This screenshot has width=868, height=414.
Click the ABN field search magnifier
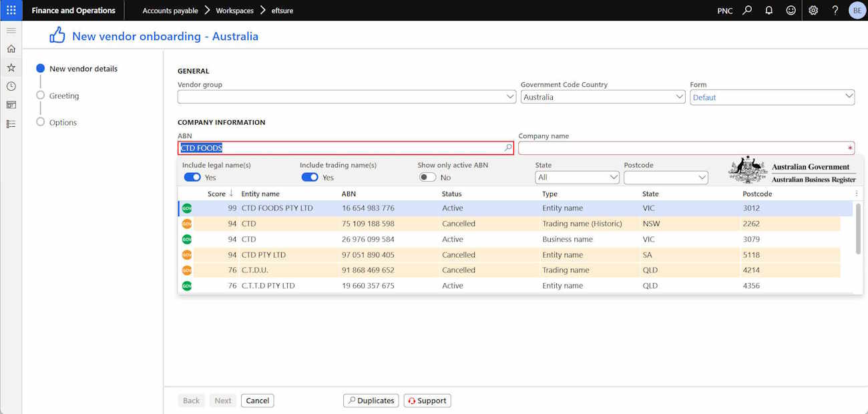pos(508,148)
